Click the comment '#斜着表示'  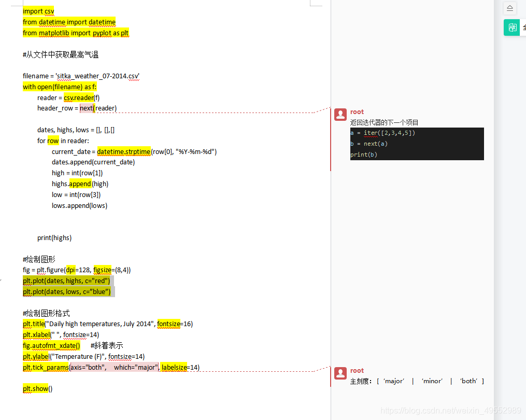[107, 345]
